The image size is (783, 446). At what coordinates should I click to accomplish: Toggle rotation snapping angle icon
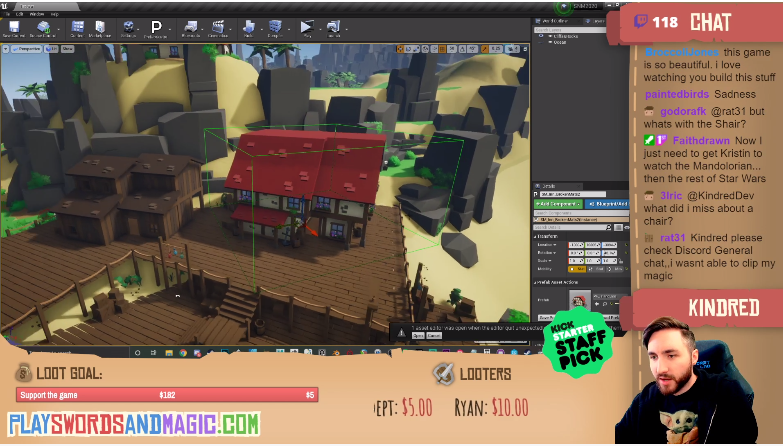point(462,49)
